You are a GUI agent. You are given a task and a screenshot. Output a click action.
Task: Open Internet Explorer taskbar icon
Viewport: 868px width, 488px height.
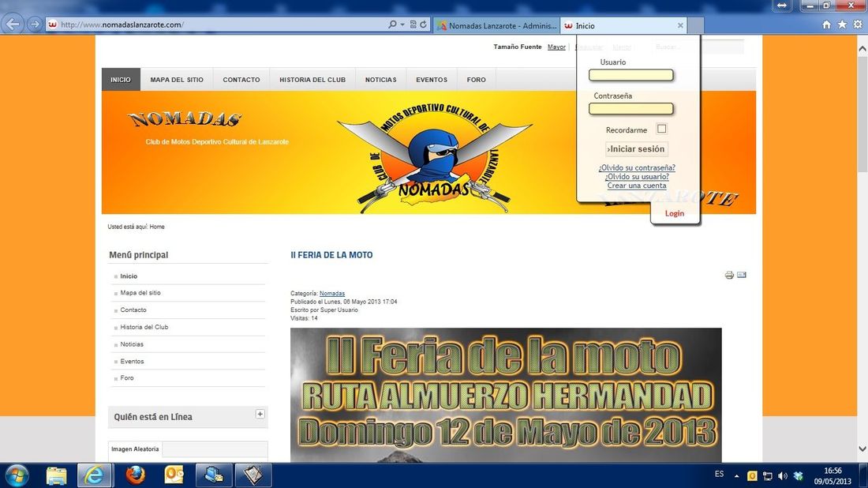click(x=94, y=475)
